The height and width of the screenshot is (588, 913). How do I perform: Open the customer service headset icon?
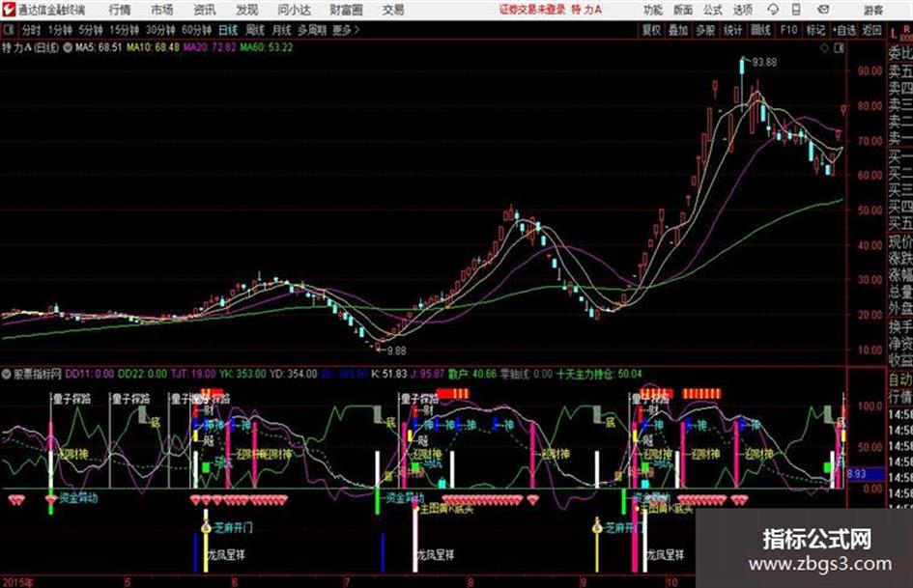(773, 10)
